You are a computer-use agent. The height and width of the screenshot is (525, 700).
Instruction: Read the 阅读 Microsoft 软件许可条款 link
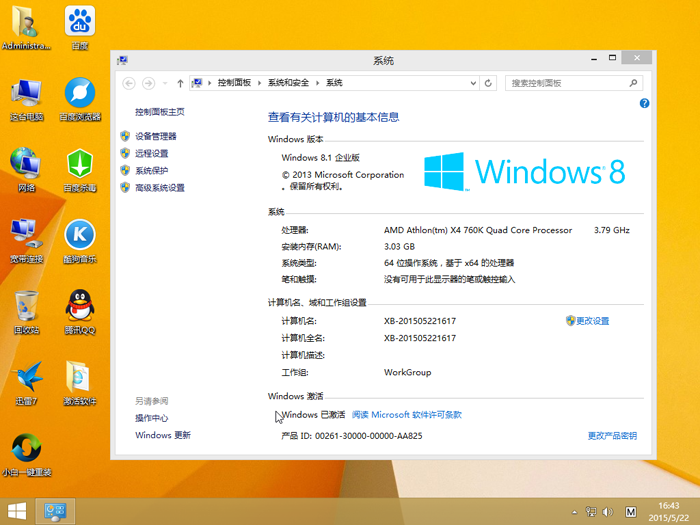pyautogui.click(x=407, y=415)
